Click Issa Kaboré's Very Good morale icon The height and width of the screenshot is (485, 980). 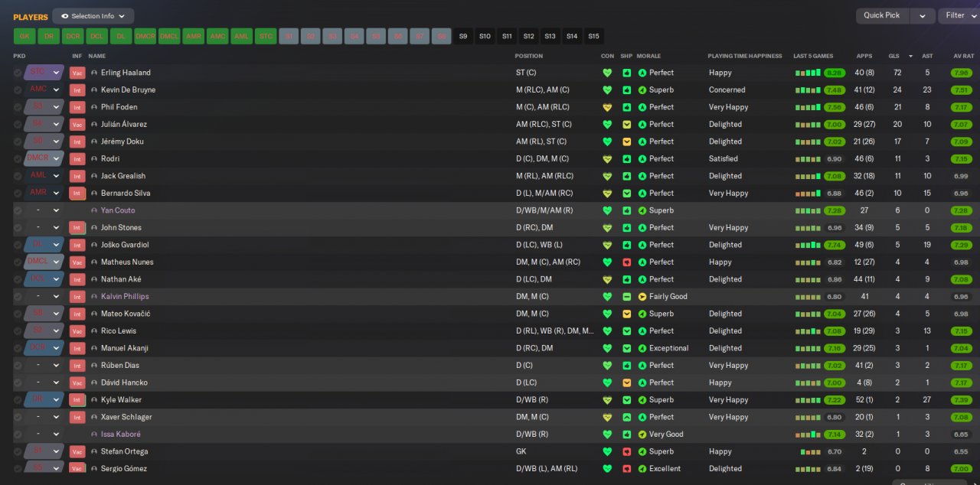(x=642, y=434)
